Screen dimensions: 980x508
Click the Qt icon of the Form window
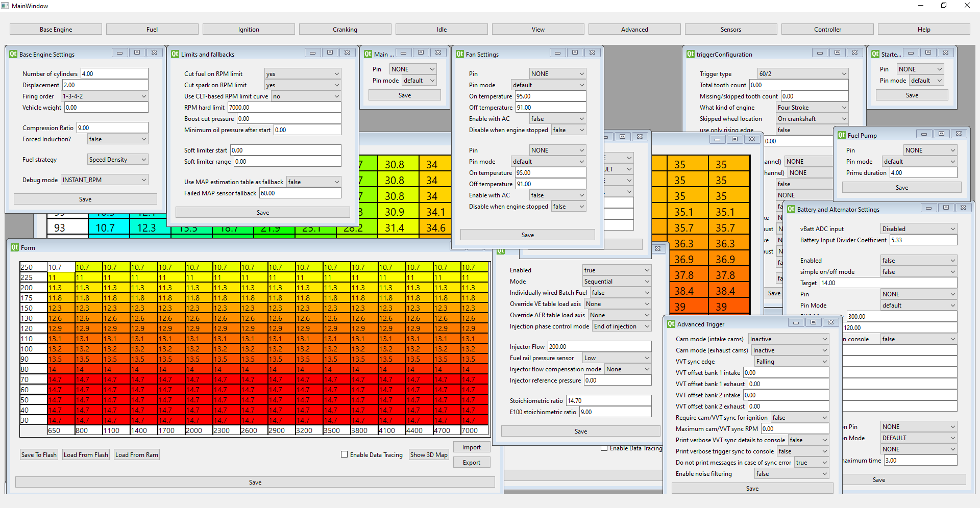pyautogui.click(x=15, y=247)
